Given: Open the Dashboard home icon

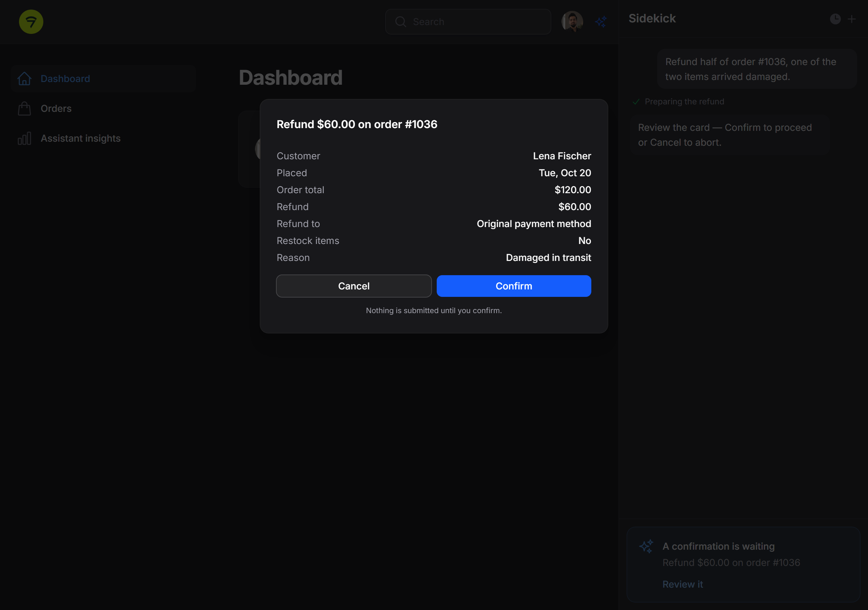Looking at the screenshot, I should tap(24, 79).
